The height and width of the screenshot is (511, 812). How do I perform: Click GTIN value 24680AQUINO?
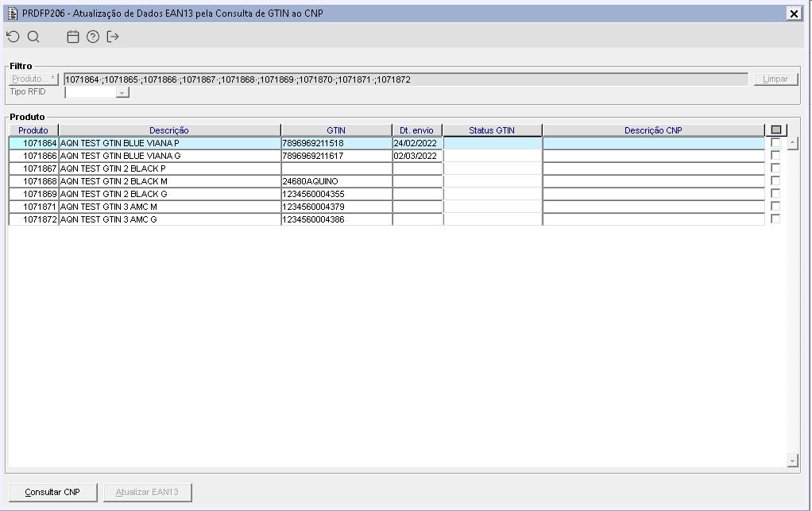(x=336, y=181)
